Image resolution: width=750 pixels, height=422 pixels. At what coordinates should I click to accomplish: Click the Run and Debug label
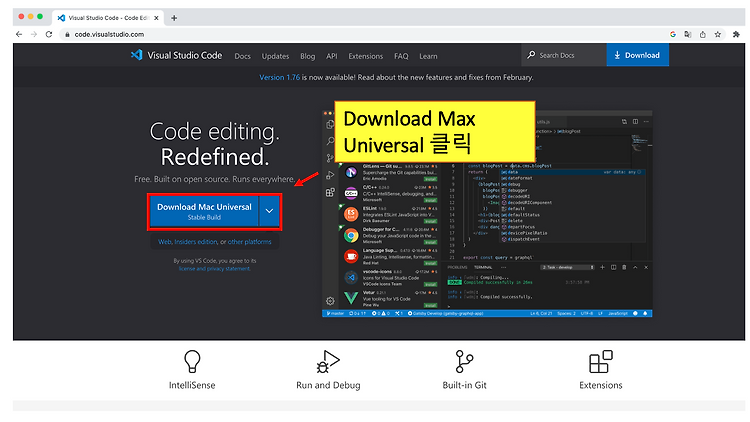click(328, 385)
